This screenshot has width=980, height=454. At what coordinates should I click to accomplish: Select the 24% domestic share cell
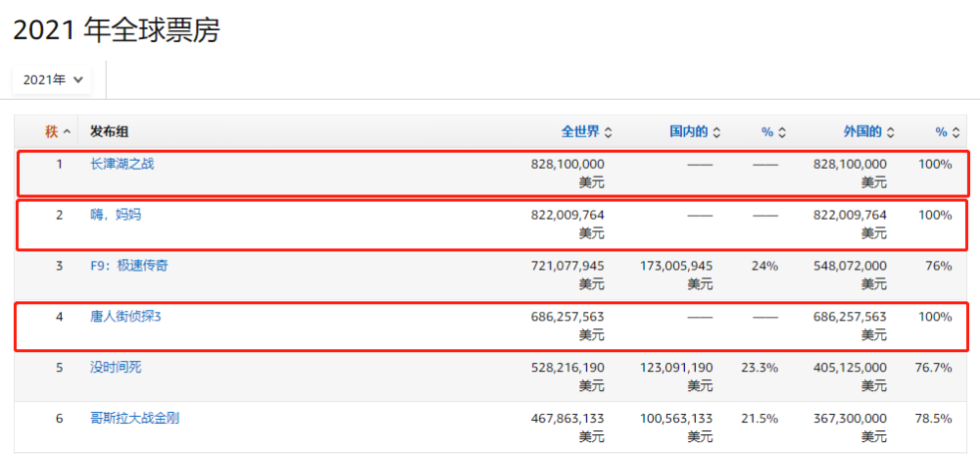click(x=765, y=266)
